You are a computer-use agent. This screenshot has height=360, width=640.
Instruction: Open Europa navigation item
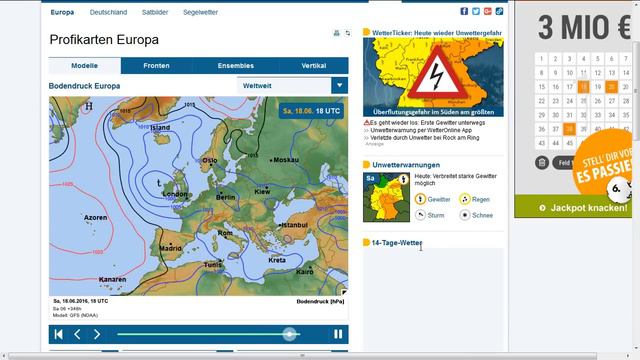62,12
